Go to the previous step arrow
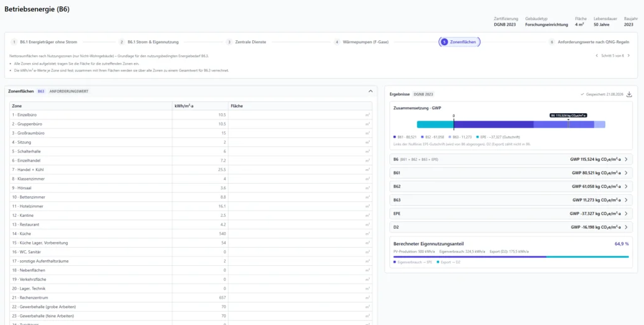The image size is (644, 325). (x=596, y=56)
